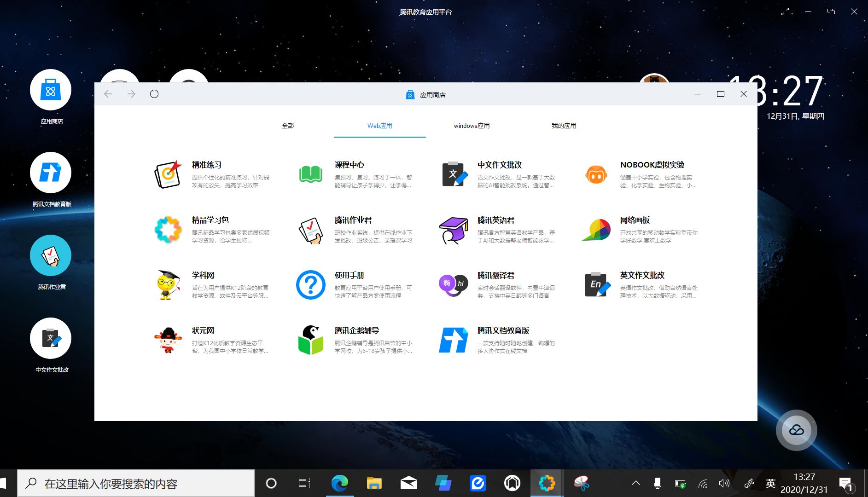
Task: Refresh the app store page
Action: point(154,94)
